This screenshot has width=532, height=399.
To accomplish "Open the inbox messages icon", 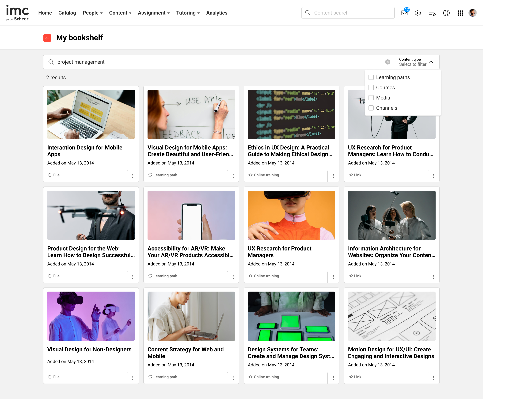I will pyautogui.click(x=404, y=13).
